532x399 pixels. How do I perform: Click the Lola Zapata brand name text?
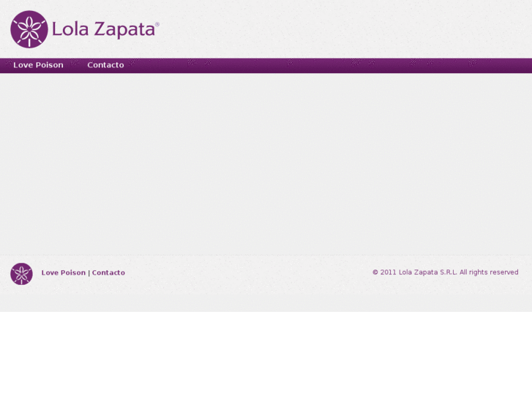(x=105, y=29)
